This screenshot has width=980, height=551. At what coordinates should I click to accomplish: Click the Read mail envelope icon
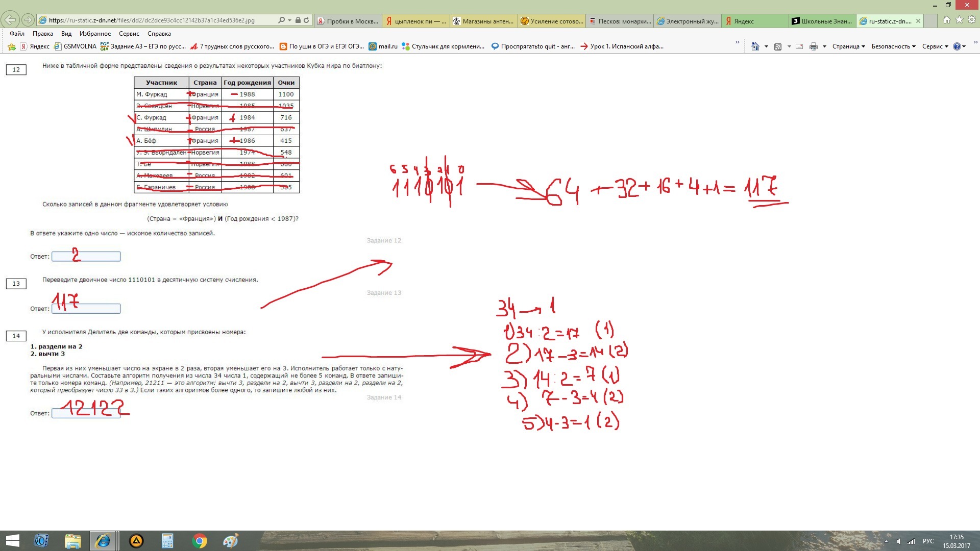click(799, 46)
